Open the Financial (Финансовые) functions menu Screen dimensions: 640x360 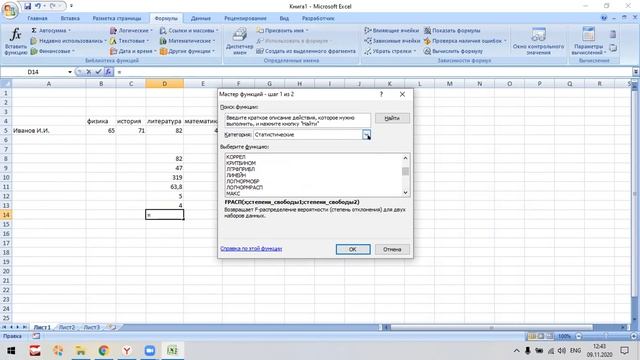pos(52,51)
